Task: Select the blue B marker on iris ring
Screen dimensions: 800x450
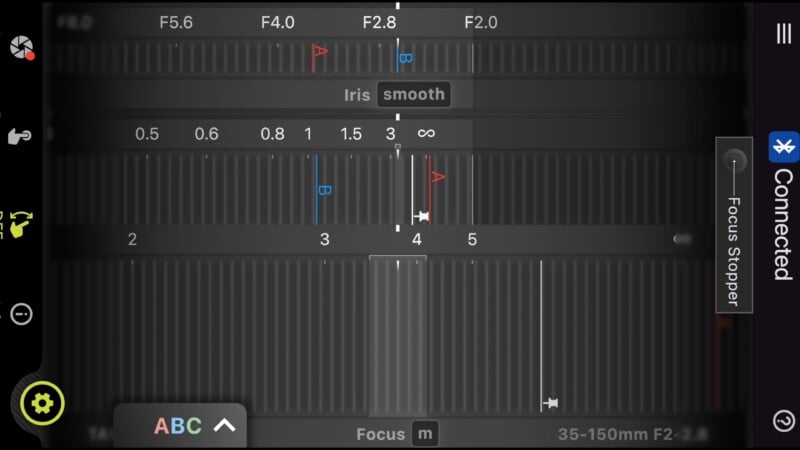Action: point(404,58)
